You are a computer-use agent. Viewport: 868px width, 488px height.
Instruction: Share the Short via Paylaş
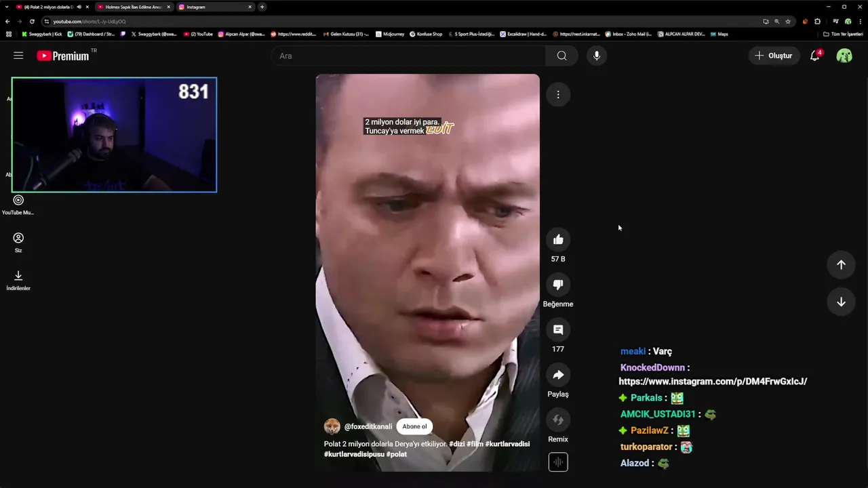pos(558,375)
